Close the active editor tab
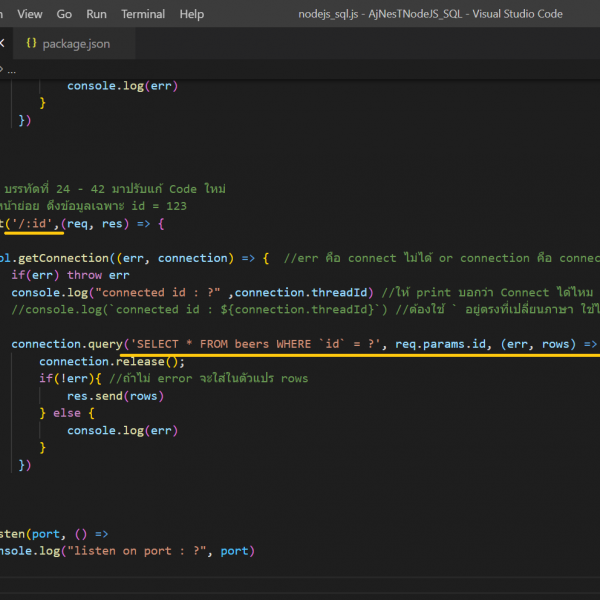 click(x=3, y=44)
